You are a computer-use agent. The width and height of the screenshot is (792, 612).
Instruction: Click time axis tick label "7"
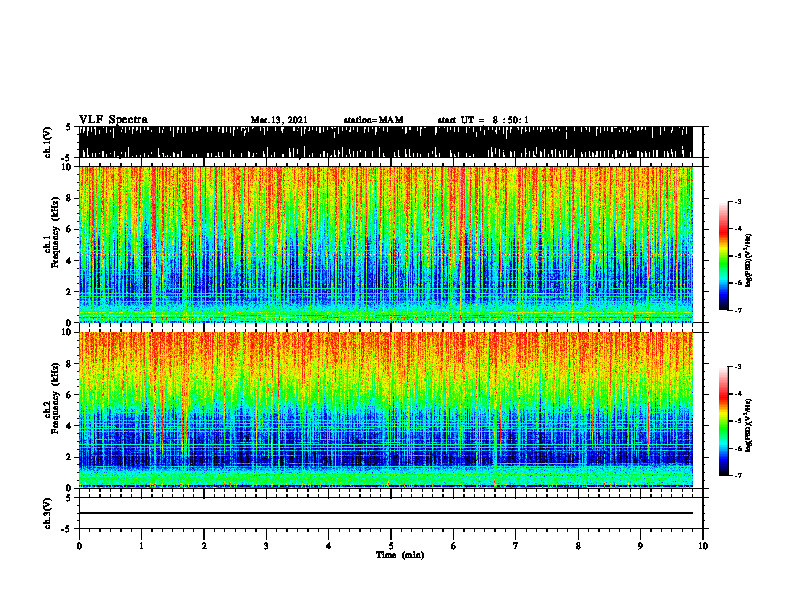pos(516,546)
